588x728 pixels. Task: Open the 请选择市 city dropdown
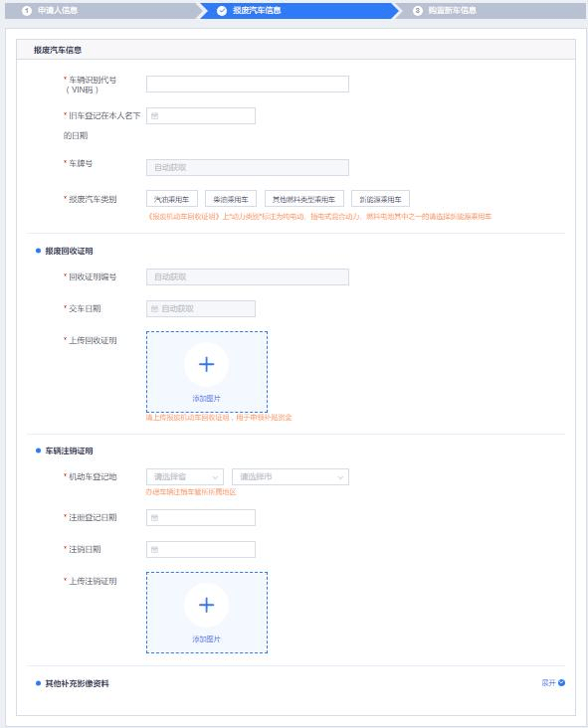coord(291,476)
